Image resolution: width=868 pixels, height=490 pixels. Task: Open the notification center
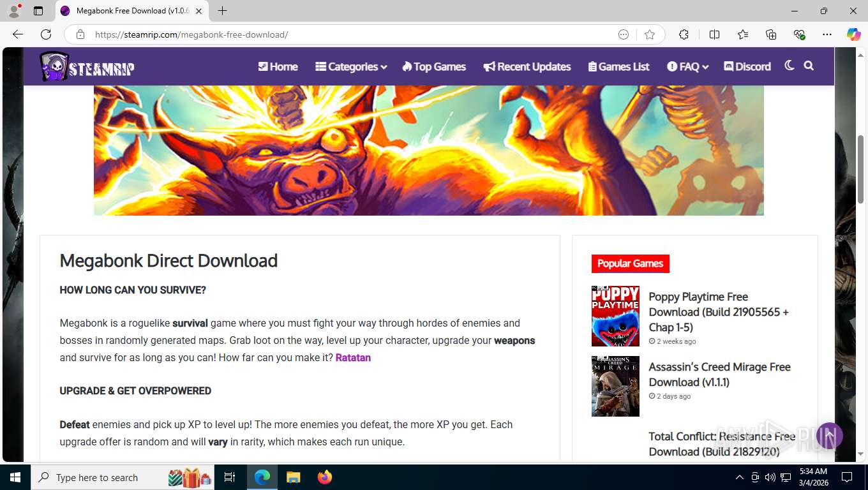click(x=847, y=477)
